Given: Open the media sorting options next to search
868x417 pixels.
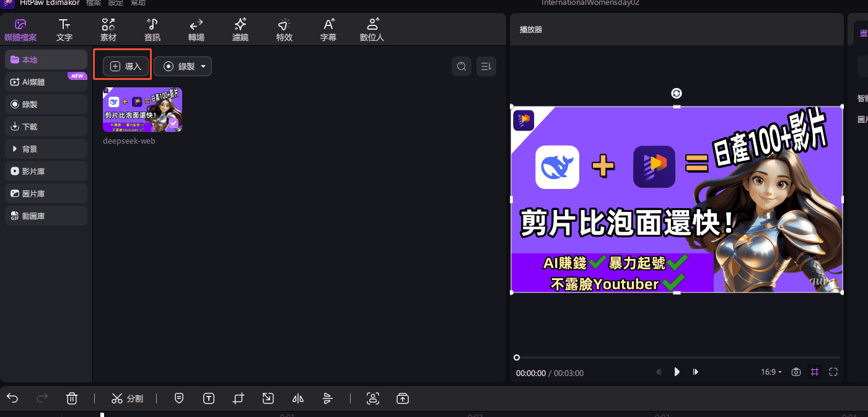Looking at the screenshot, I should pos(486,66).
